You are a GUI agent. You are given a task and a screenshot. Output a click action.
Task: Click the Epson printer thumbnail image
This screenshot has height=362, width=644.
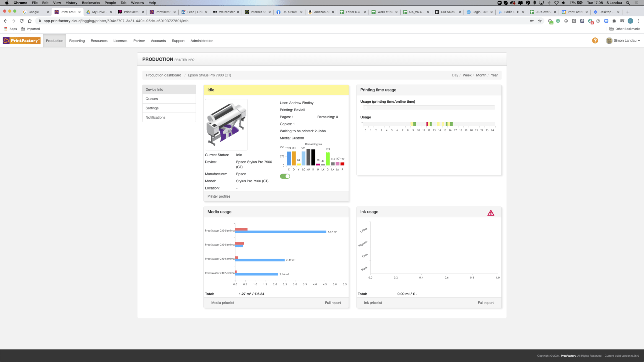pos(226,124)
